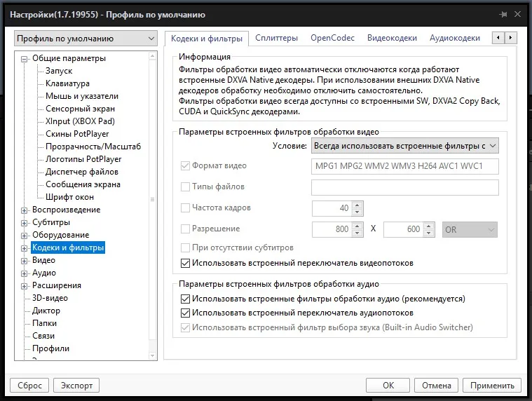Screen dimensions: 532x401
Task: Expand the Субтитры tree node
Action: click(x=24, y=223)
